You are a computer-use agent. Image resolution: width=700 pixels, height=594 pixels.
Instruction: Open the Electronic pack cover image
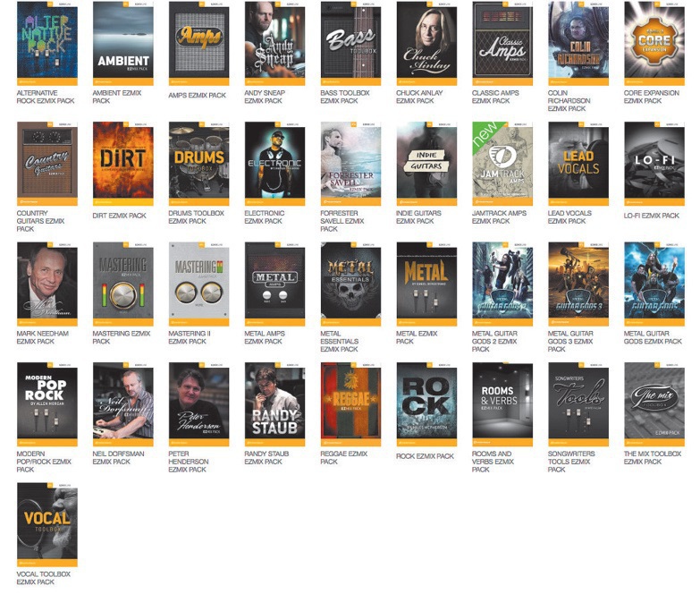(274, 164)
